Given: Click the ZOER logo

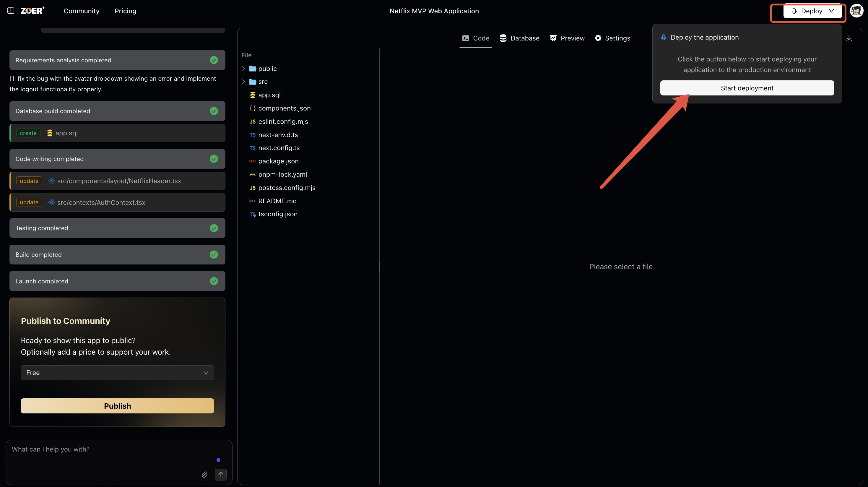Looking at the screenshot, I should [32, 11].
